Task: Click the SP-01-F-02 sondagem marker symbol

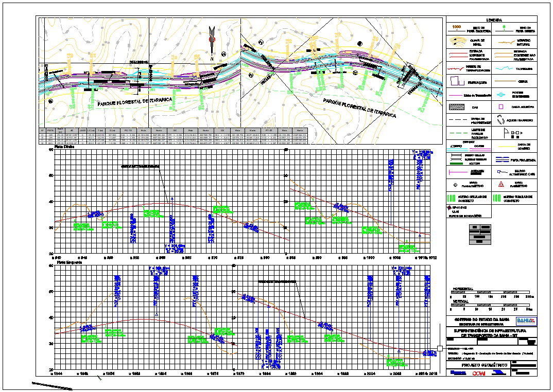Action: (450, 207)
